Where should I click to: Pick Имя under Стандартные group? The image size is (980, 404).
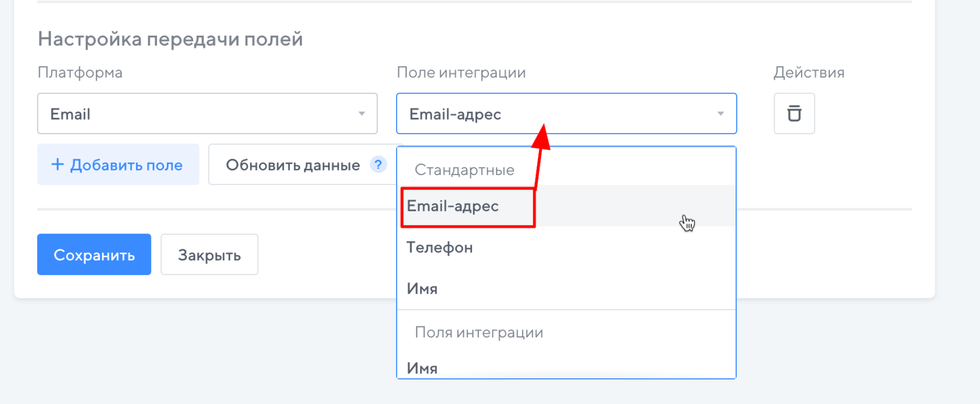[422, 288]
